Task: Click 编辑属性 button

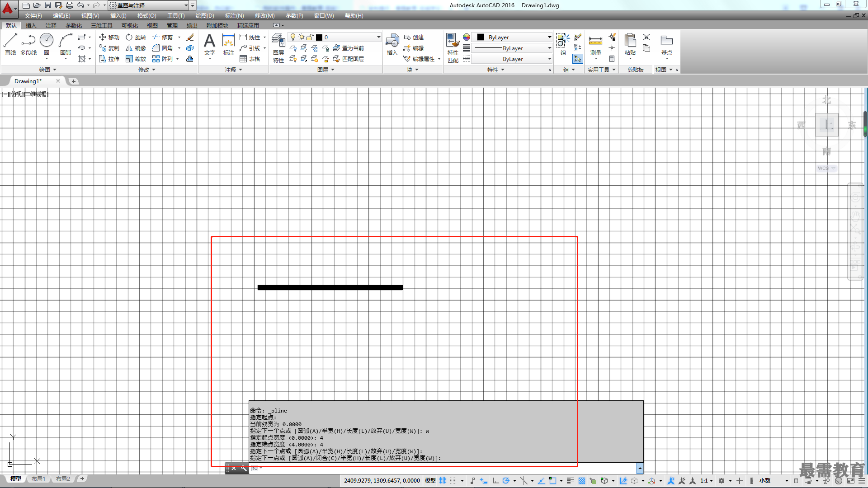Action: pyautogui.click(x=419, y=59)
